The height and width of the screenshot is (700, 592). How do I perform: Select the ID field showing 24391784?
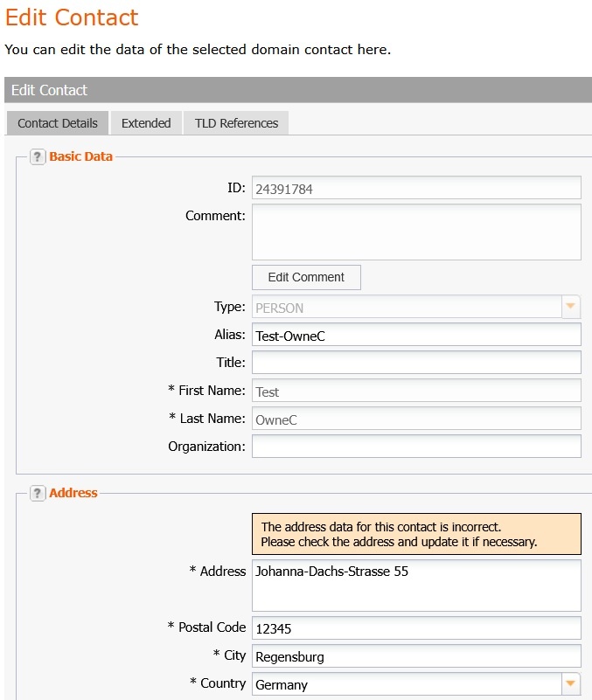point(416,188)
